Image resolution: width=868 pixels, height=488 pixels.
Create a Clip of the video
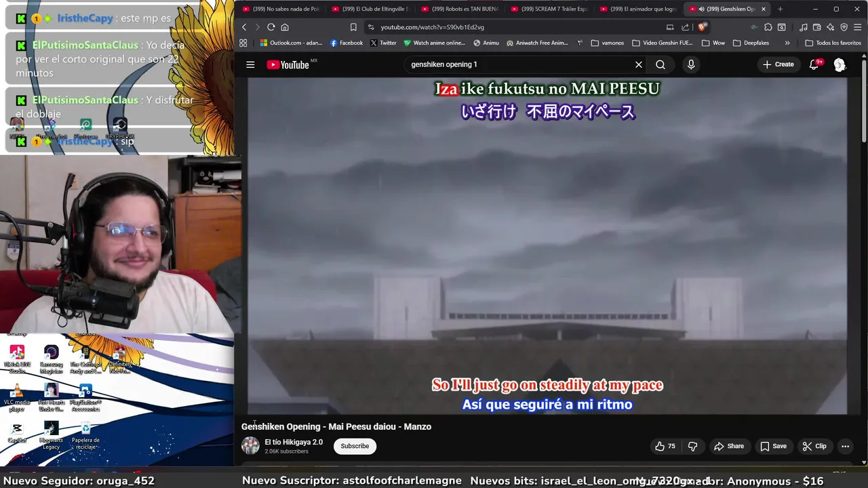(814, 446)
